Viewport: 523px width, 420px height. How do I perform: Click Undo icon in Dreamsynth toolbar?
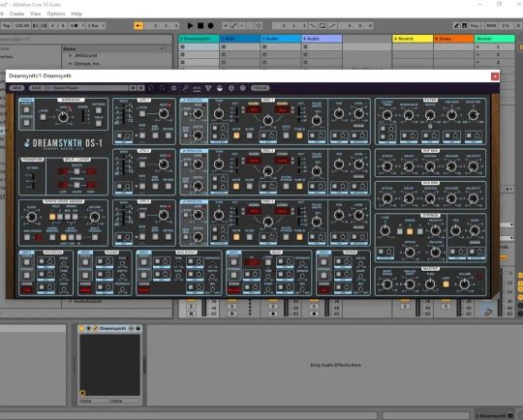click(x=151, y=88)
